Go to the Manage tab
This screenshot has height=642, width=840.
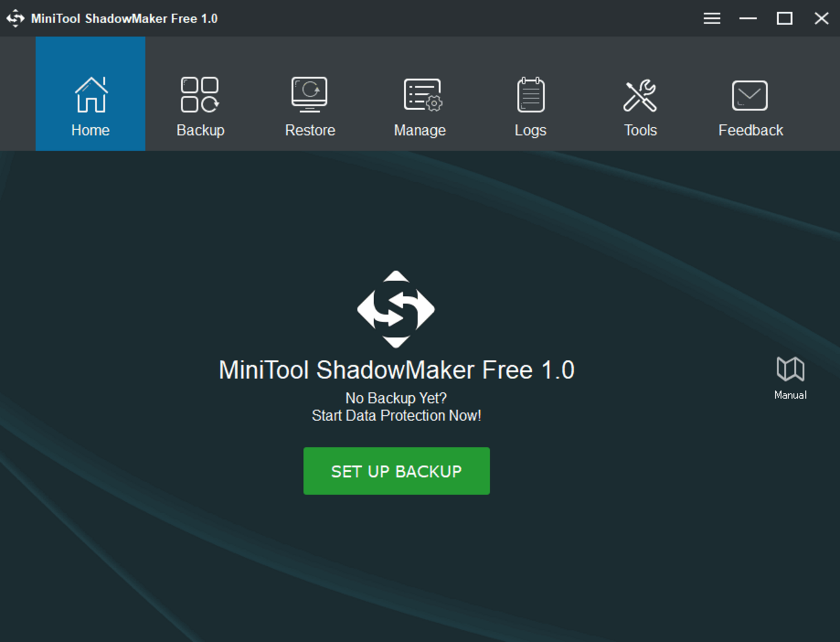point(420,94)
